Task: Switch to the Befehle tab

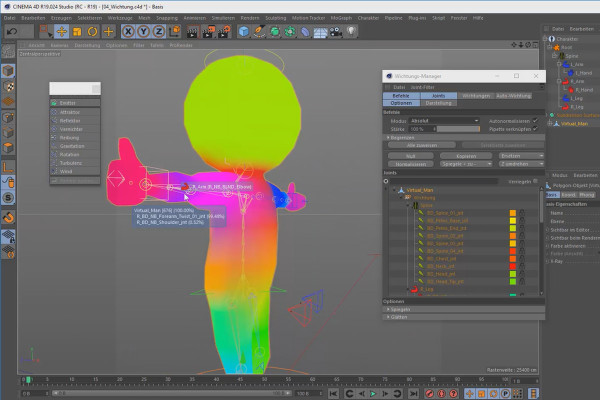Action: (401, 96)
